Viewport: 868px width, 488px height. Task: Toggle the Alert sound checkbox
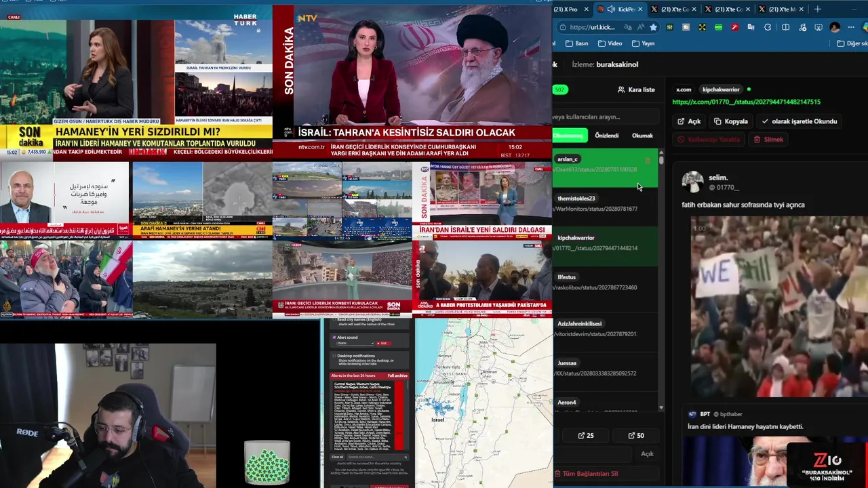334,337
